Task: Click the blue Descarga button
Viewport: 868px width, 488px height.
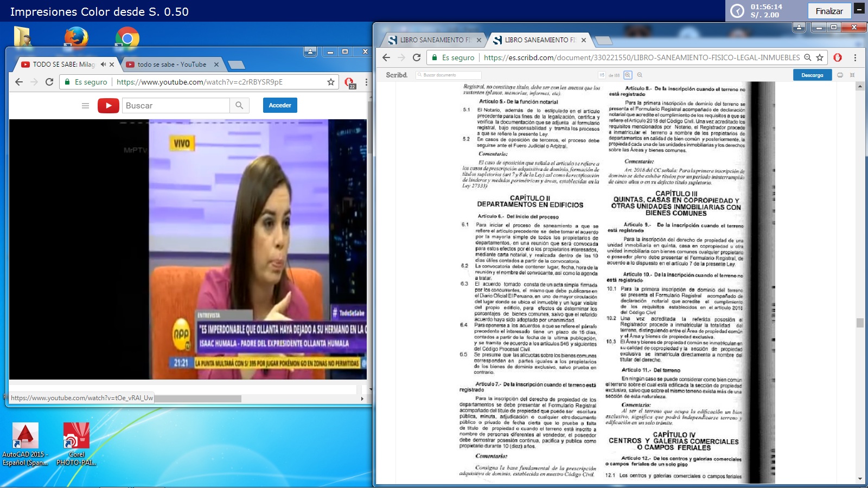Action: [812, 75]
